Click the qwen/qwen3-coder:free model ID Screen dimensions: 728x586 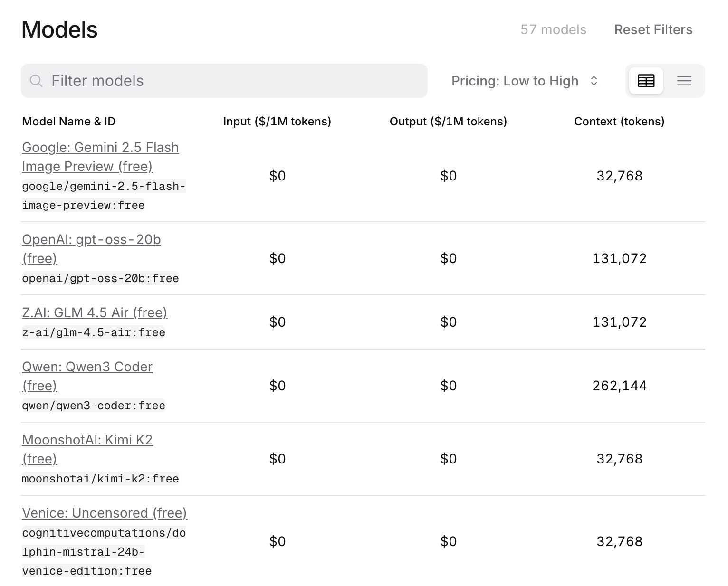pyautogui.click(x=94, y=406)
